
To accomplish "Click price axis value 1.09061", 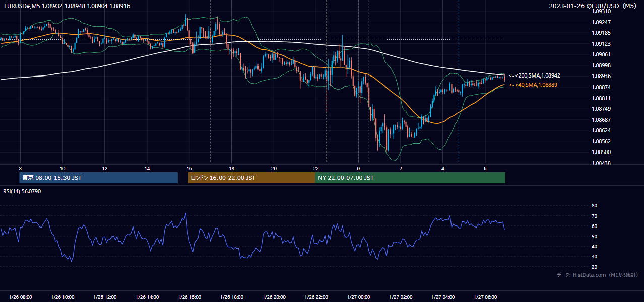I will [601, 54].
